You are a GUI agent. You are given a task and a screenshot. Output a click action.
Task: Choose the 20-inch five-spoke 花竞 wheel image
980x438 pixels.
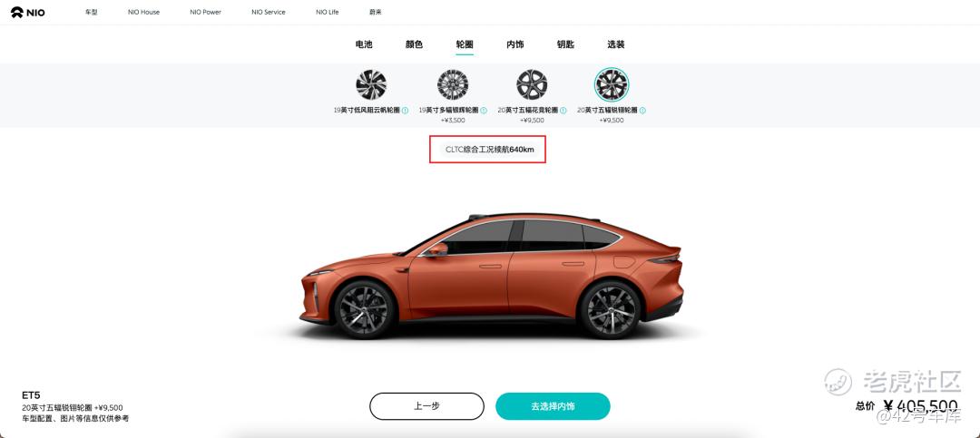(532, 85)
